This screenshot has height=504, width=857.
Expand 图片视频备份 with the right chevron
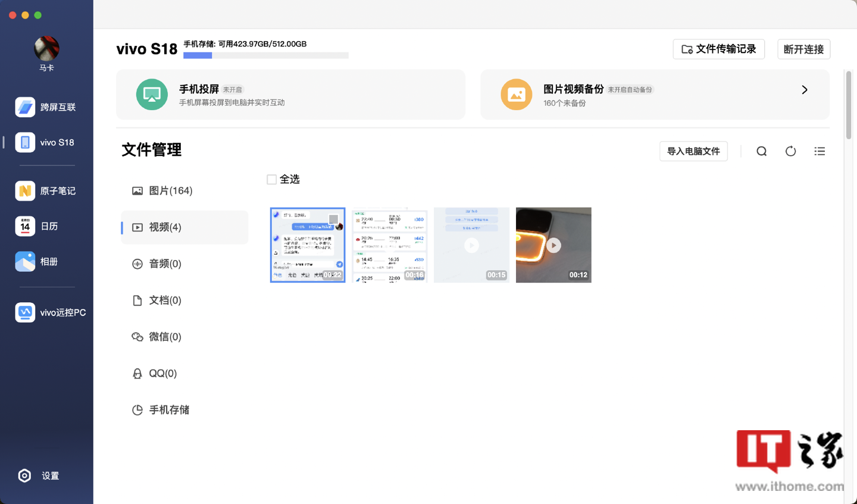(x=805, y=90)
